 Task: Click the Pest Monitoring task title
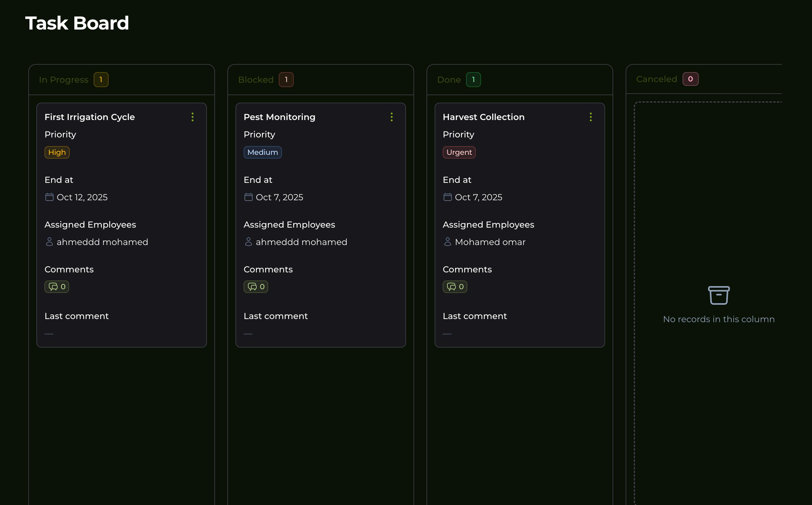tap(279, 117)
